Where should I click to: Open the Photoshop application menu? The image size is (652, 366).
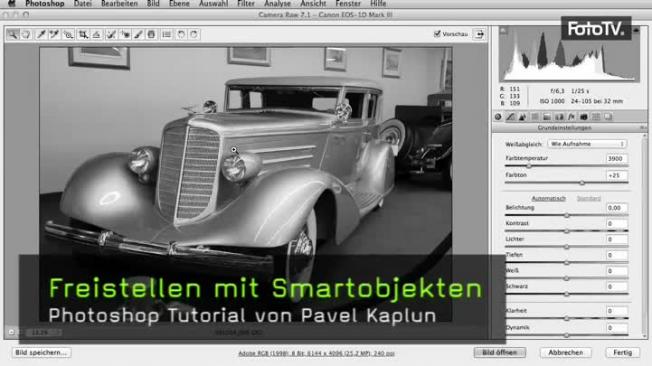click(44, 3)
